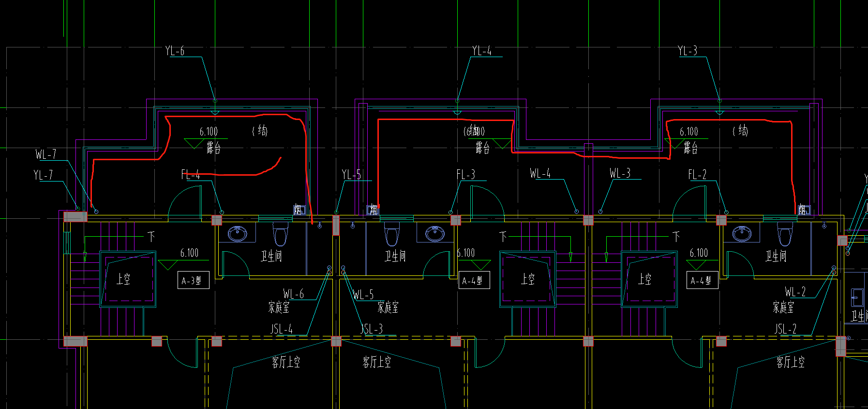
Task: Select the FL-3 label
Action: point(466,175)
